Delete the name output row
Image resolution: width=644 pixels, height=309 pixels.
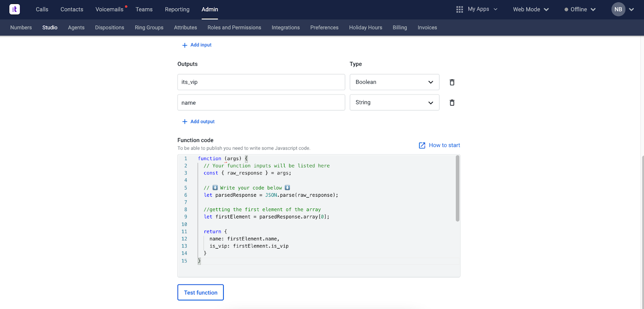452,103
